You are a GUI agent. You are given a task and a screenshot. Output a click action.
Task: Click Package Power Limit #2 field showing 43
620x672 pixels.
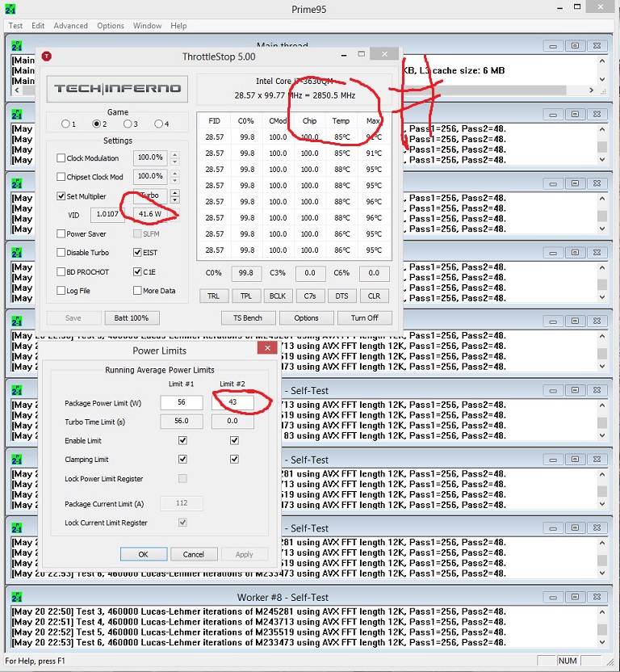(x=232, y=402)
